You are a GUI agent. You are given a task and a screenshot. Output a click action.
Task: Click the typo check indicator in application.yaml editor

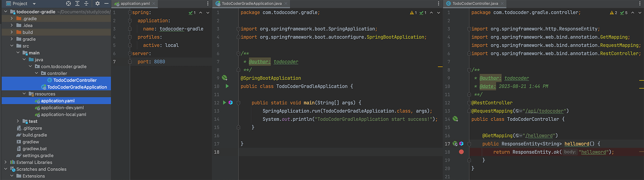point(192,13)
